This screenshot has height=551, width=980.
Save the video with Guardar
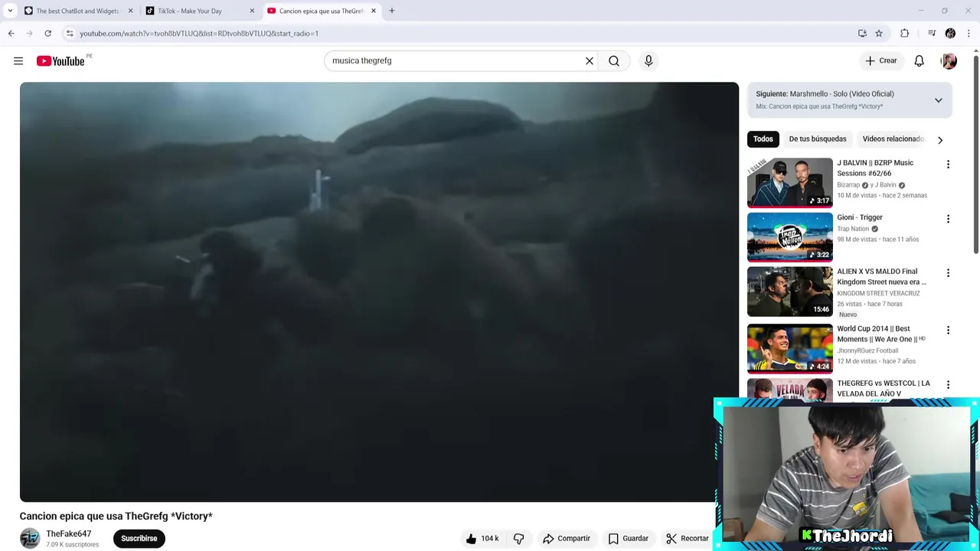(x=628, y=538)
